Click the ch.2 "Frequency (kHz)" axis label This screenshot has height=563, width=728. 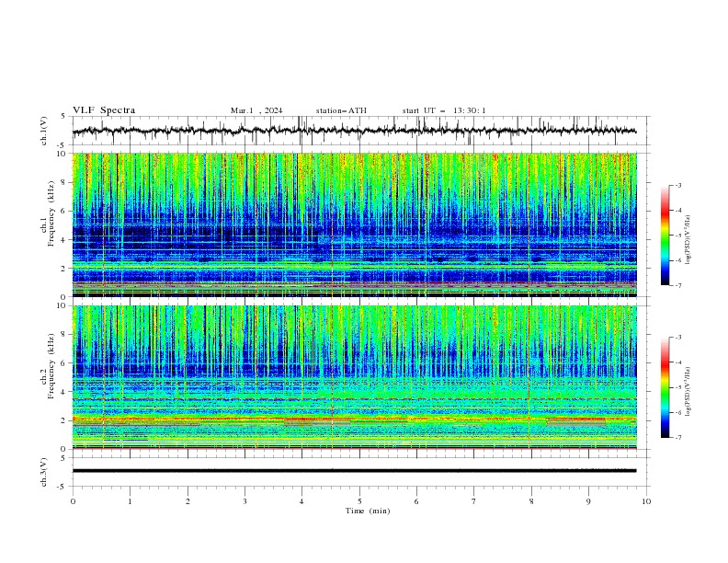pyautogui.click(x=51, y=366)
